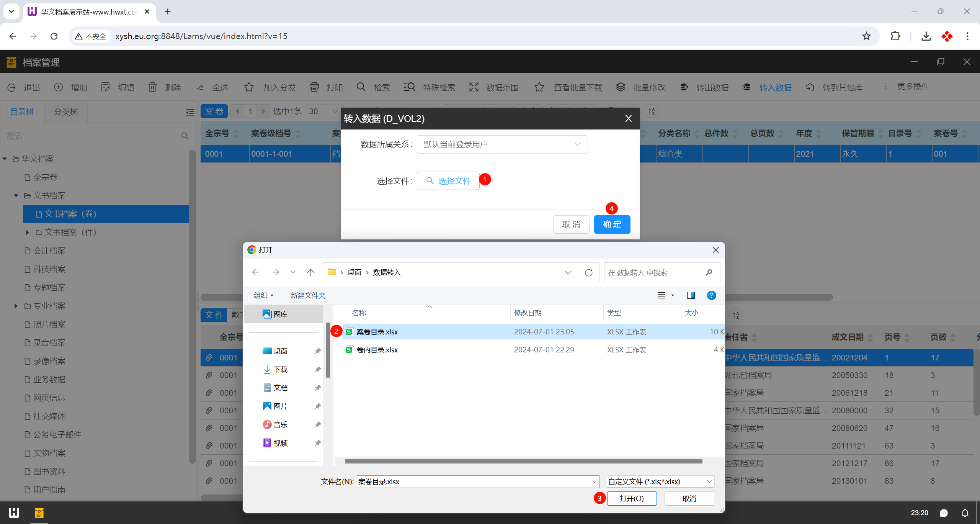
Task: Select the 卷内目录.xlsx file
Action: [377, 350]
